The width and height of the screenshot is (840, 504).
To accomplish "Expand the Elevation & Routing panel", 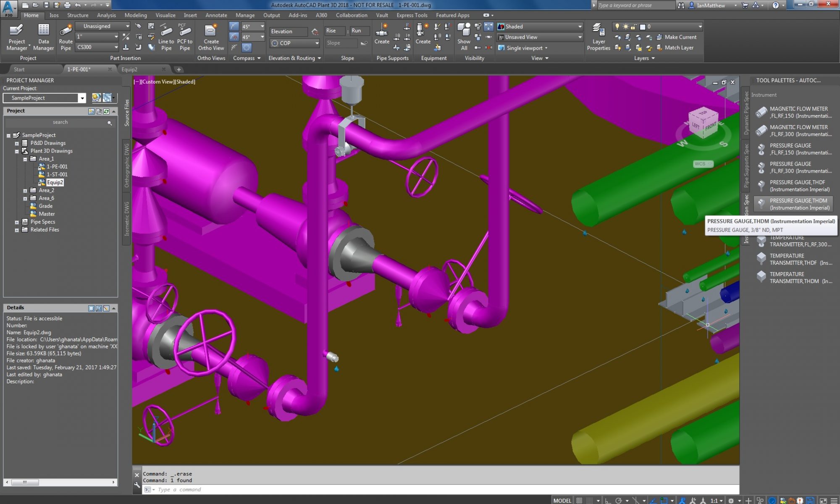I will 294,58.
